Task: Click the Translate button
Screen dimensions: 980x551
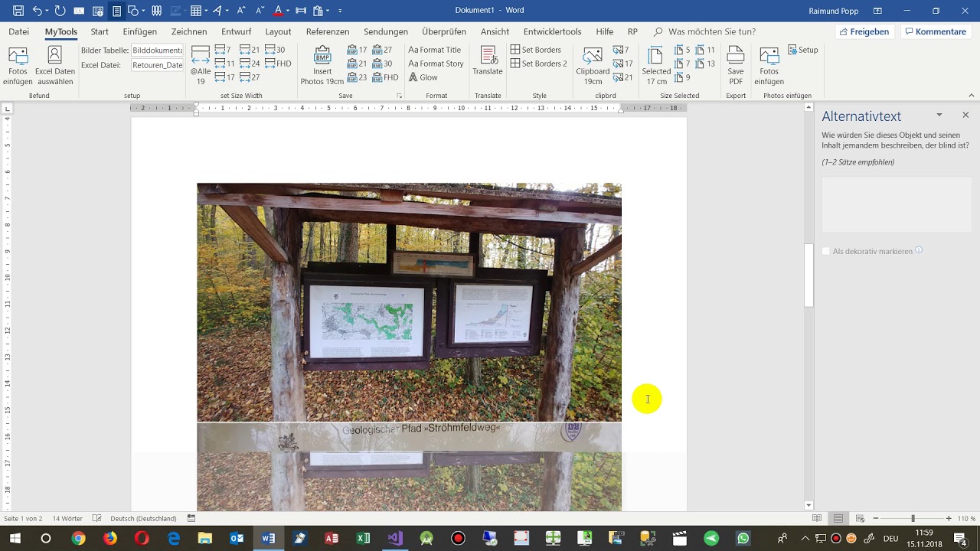Action: click(x=488, y=61)
